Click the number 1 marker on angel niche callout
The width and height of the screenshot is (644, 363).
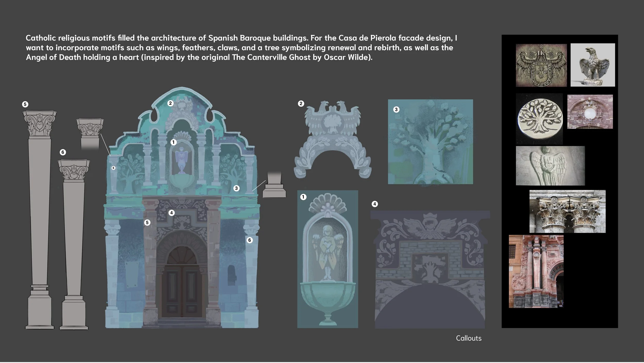(303, 197)
